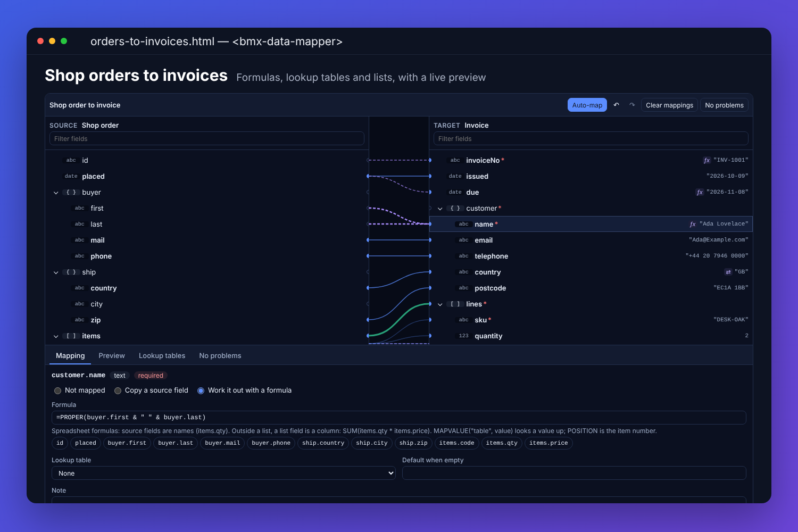The height and width of the screenshot is (532, 798).
Task: Click the "Ada@Example.com" preview value
Action: [718, 240]
